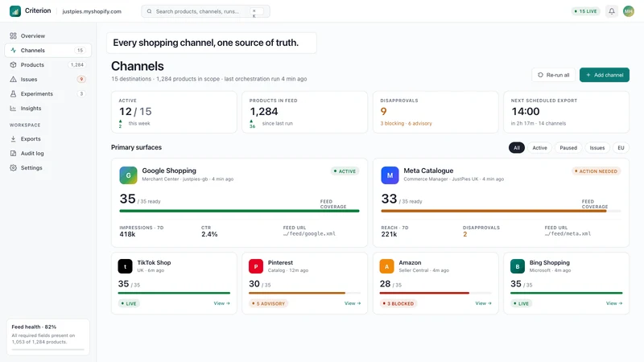Click the Meta Catalogue feed coverage bar
This screenshot has height=362, width=644.
coord(501,211)
